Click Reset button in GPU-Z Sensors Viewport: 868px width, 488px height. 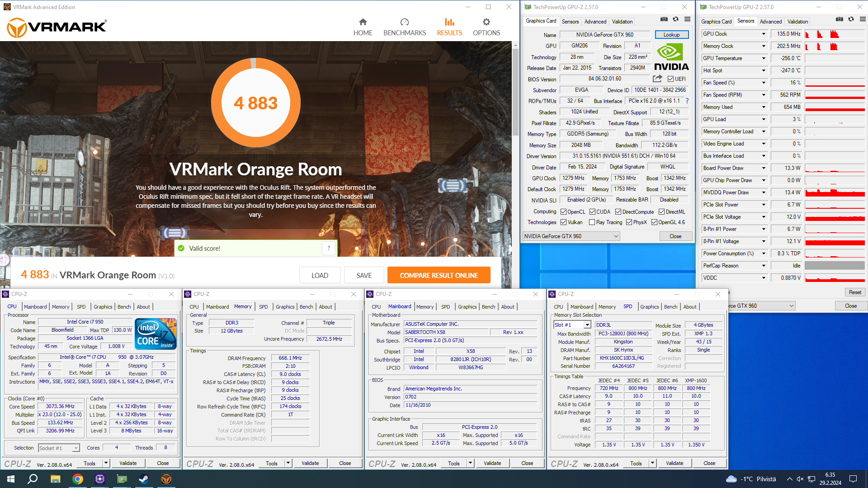point(855,292)
